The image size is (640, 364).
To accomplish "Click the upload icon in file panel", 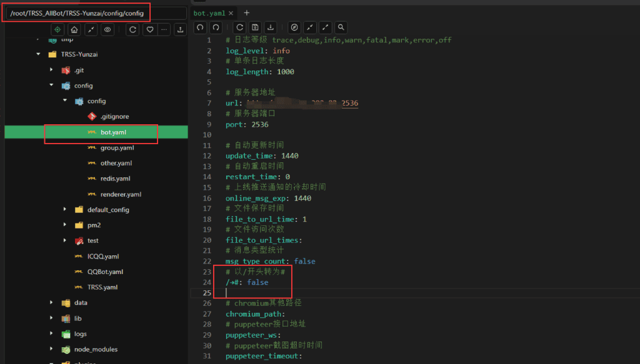I will pyautogui.click(x=181, y=29).
